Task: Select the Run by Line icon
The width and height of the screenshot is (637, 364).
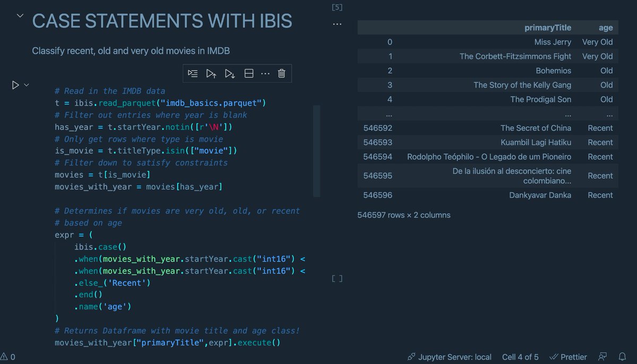Action: click(x=193, y=73)
